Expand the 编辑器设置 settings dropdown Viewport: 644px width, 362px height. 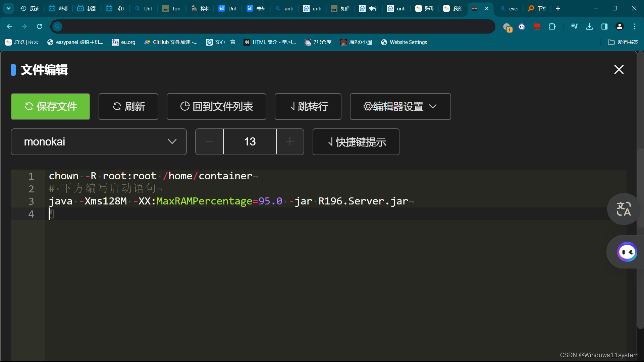point(400,107)
